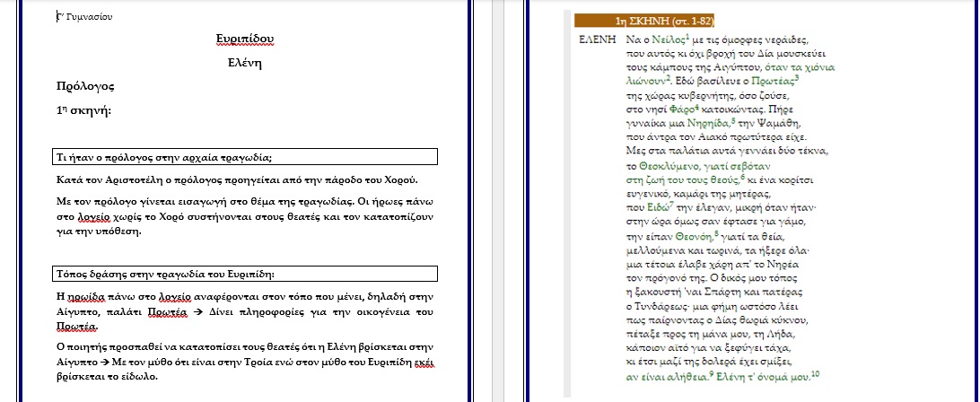Click the green phrase 'Θεοκλύμενο, γιατί σεβόταν'
The height and width of the screenshot is (402, 980).
pos(705,166)
